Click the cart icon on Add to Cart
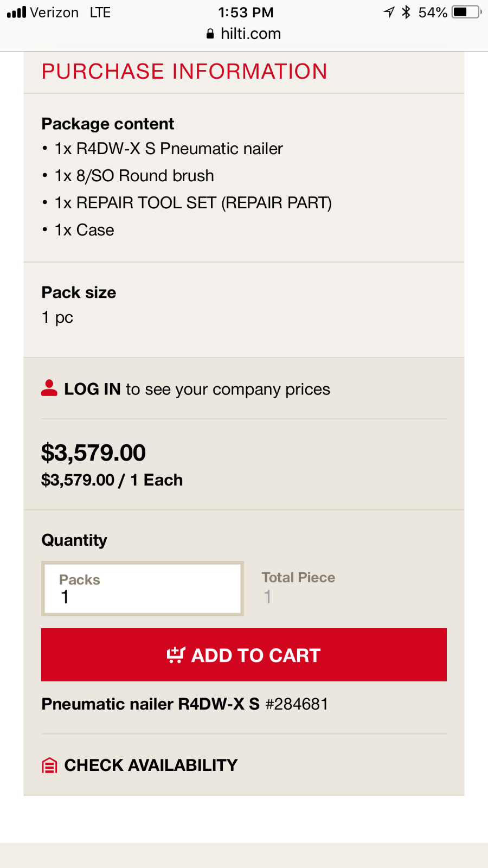 coord(176,655)
